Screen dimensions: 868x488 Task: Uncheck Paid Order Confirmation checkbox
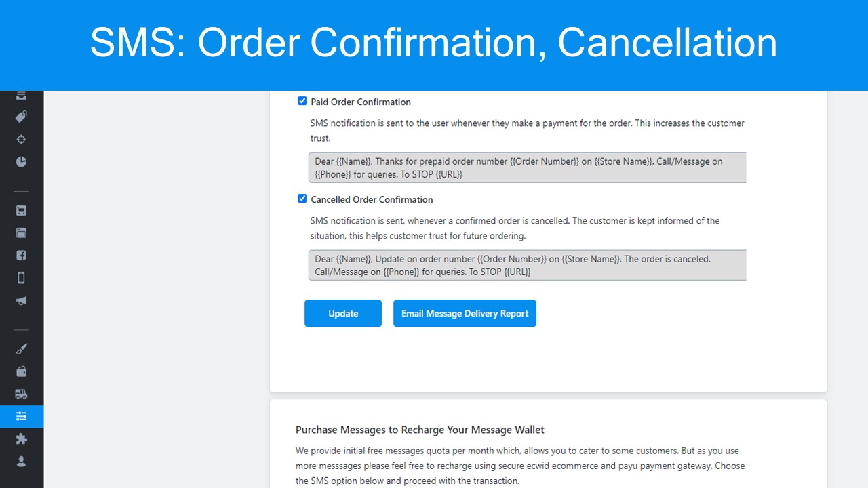(302, 101)
